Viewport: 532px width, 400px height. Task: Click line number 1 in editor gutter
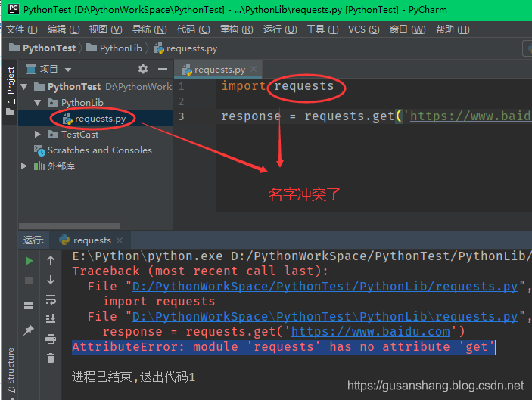coord(181,86)
